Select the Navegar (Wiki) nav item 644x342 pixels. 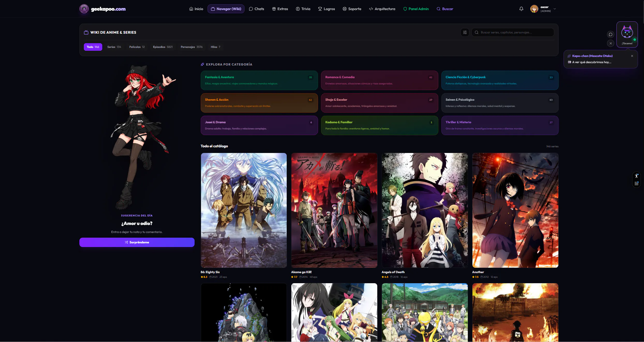click(x=226, y=9)
